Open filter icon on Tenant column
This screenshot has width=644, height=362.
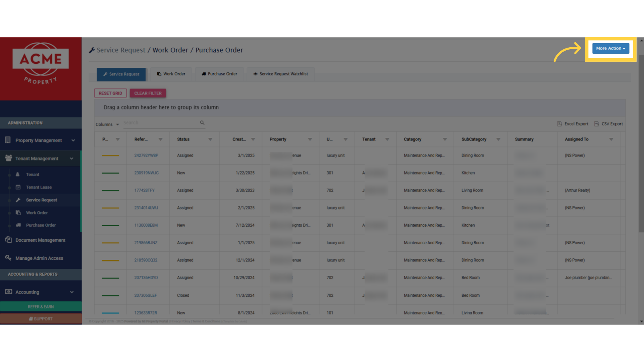[x=387, y=139]
